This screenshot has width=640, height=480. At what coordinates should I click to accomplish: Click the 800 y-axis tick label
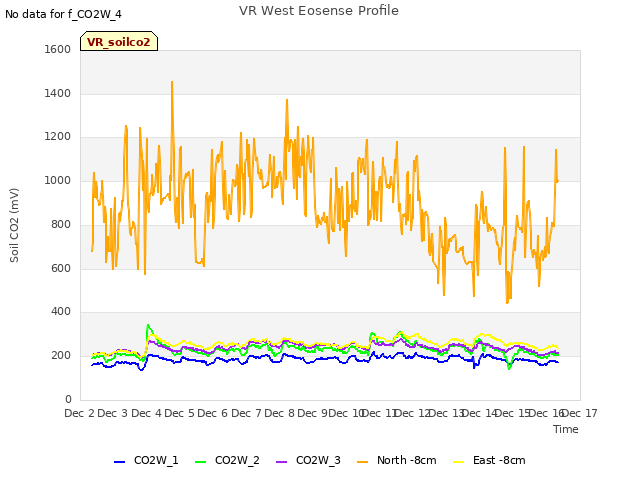pyautogui.click(x=61, y=224)
